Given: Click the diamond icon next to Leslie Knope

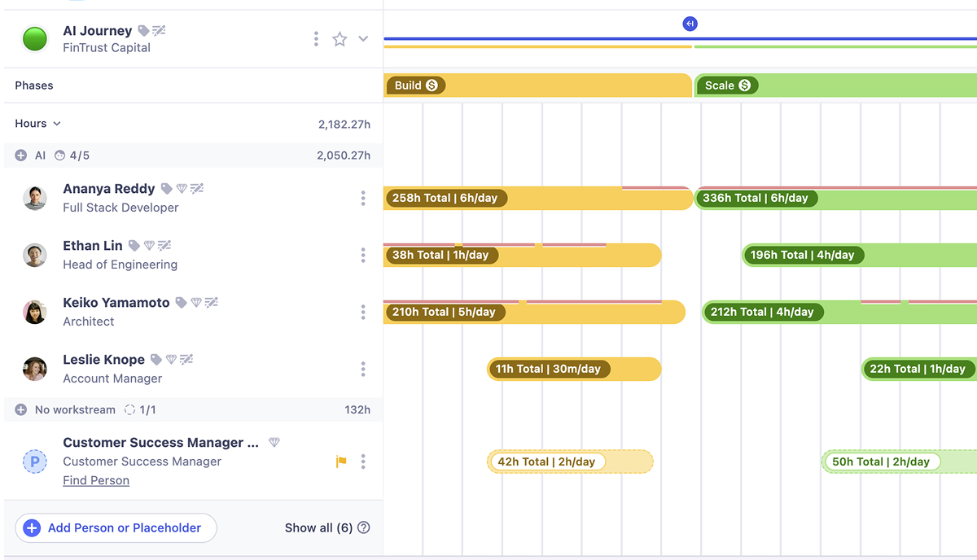Looking at the screenshot, I should click(x=171, y=360).
